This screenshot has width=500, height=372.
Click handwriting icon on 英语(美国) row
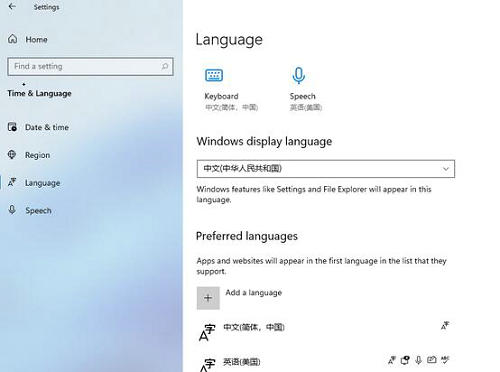tap(432, 360)
